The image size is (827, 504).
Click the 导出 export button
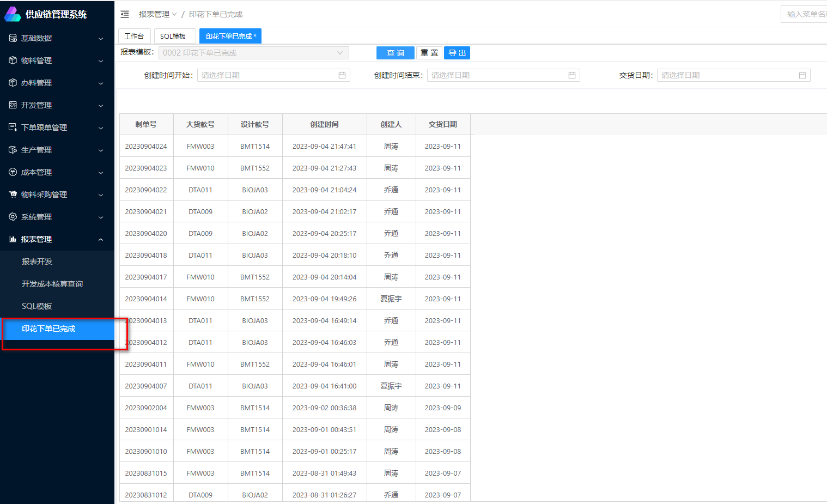coord(457,53)
